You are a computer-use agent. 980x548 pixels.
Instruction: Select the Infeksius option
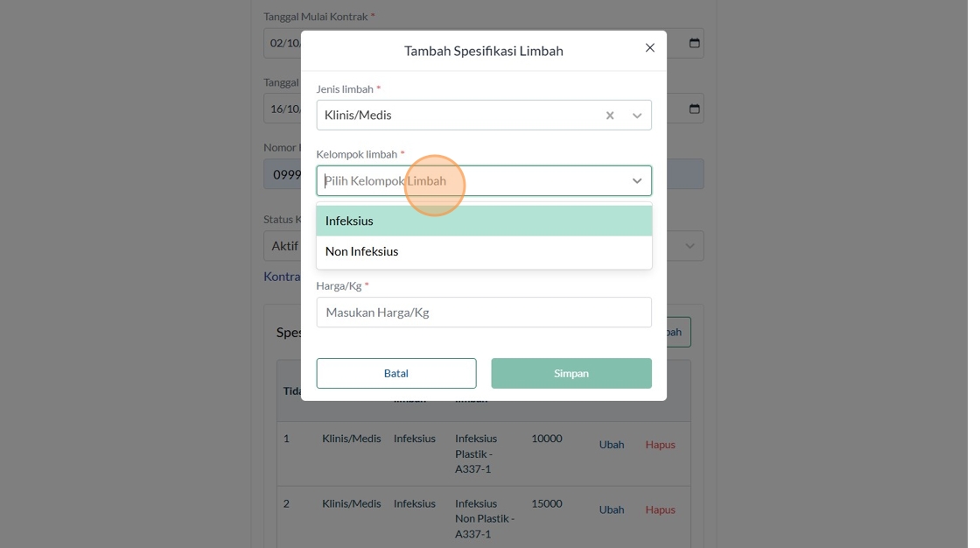tap(484, 221)
